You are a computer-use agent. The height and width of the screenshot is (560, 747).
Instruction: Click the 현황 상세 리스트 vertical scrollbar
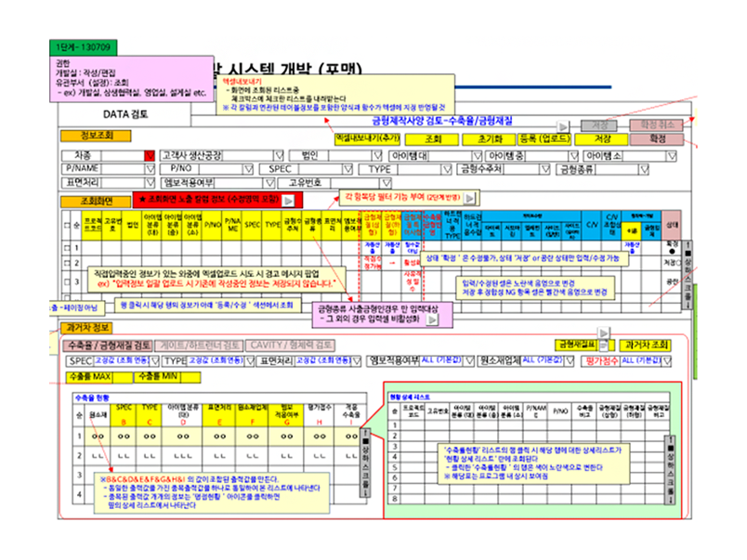pos(670,470)
